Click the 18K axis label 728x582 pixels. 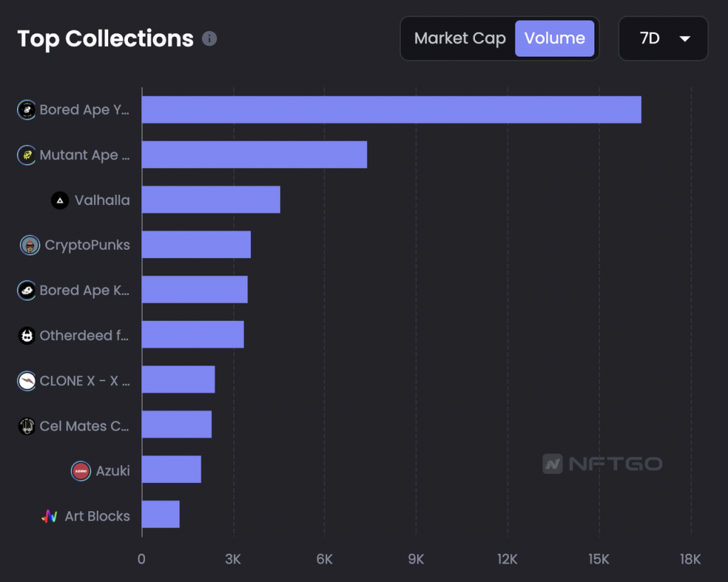coord(690,559)
